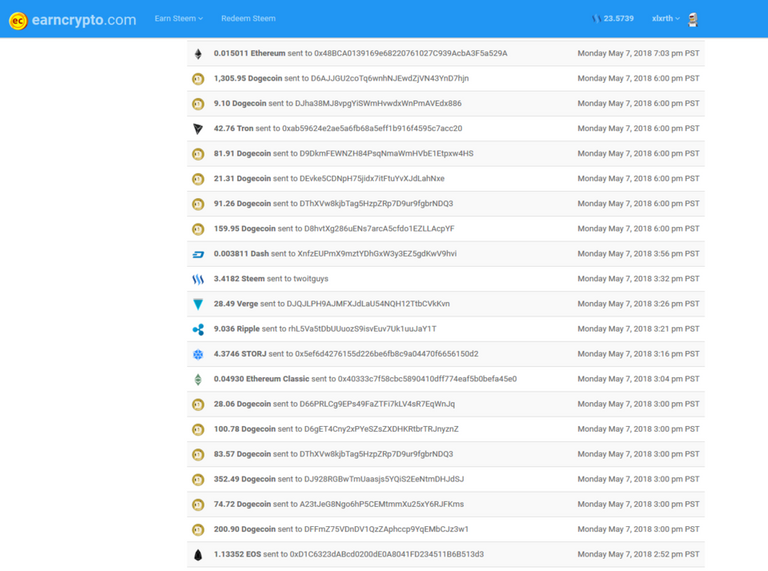The height and width of the screenshot is (571, 768).
Task: Click the user avatar picture
Action: (692, 19)
